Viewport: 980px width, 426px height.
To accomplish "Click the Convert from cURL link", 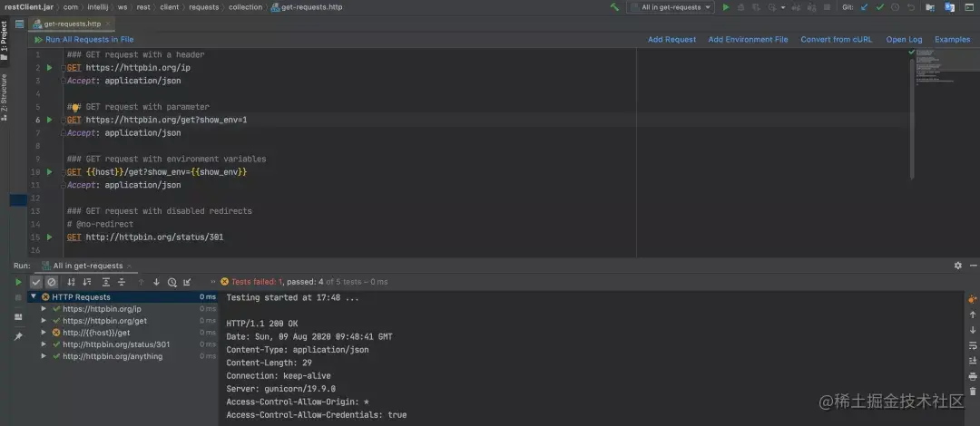I will click(x=837, y=39).
